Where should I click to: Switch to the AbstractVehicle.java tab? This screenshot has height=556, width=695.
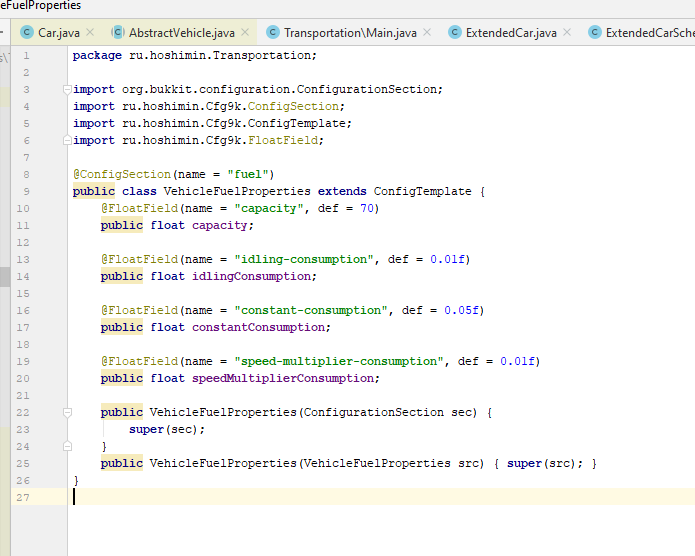pyautogui.click(x=181, y=33)
